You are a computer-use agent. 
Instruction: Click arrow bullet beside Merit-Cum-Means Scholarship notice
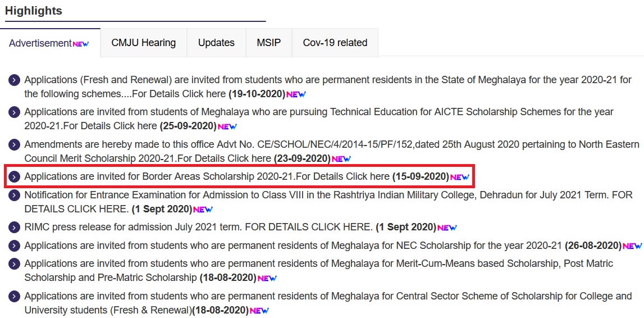pyautogui.click(x=15, y=264)
